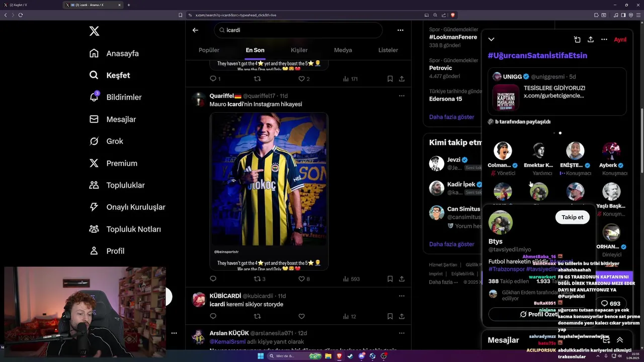This screenshot has height=362, width=644.
Task: Select the Colman host avatar in the Space
Action: [503, 151]
